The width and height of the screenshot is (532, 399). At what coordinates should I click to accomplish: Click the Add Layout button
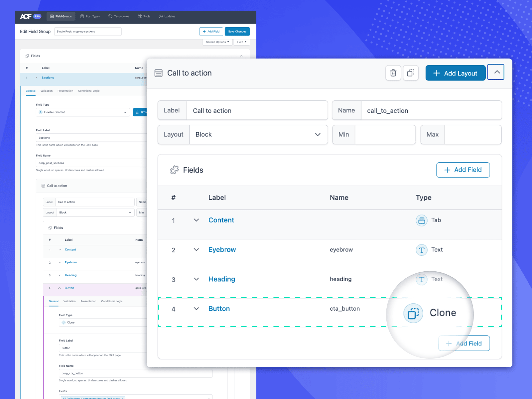[455, 73]
